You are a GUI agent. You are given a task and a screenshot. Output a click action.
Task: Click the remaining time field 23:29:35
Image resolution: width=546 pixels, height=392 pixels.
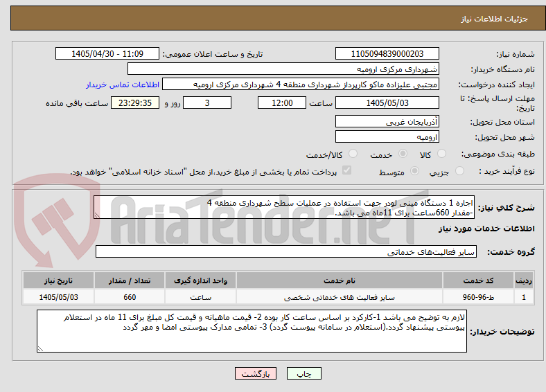[x=135, y=103]
